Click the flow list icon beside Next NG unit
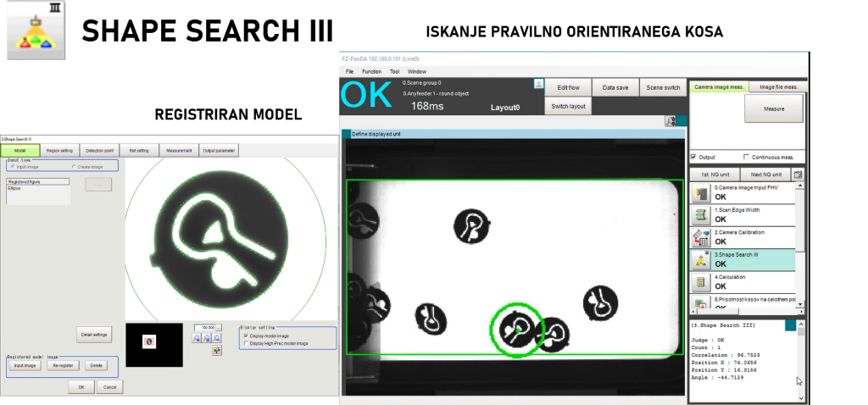The image size is (868, 405). [798, 174]
